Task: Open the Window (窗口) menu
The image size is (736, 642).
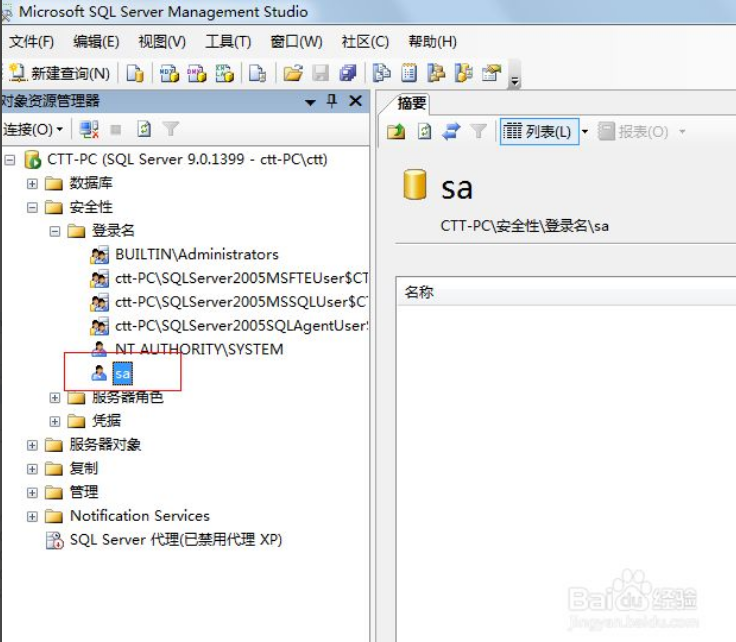Action: (x=296, y=42)
